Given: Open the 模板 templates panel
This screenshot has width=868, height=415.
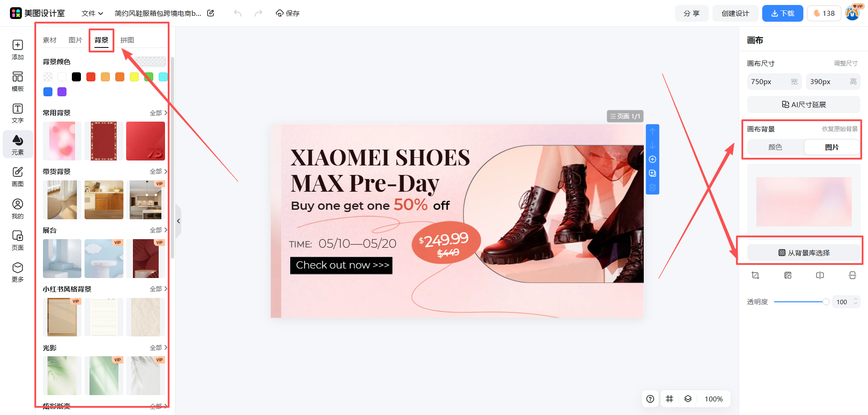Looking at the screenshot, I should (18, 81).
